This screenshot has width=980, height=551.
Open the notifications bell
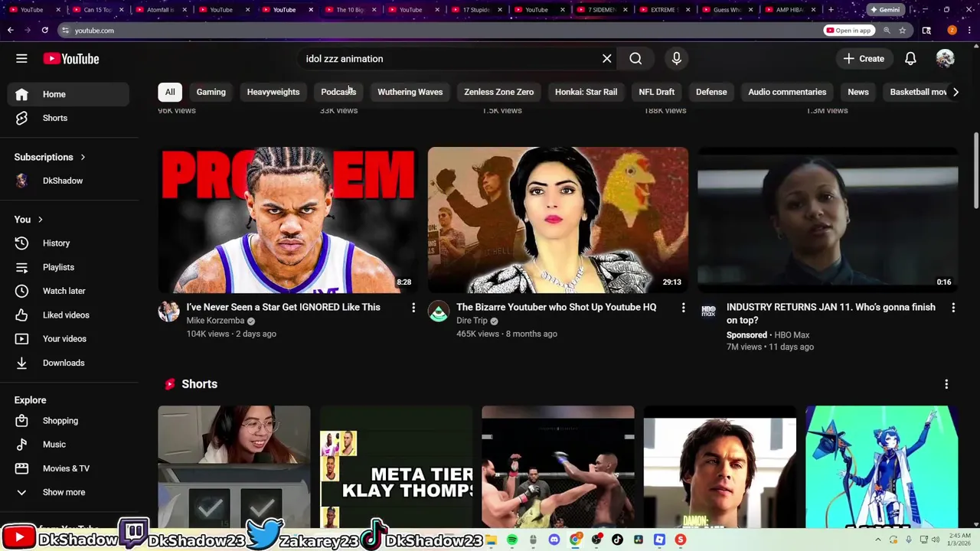pos(910,59)
